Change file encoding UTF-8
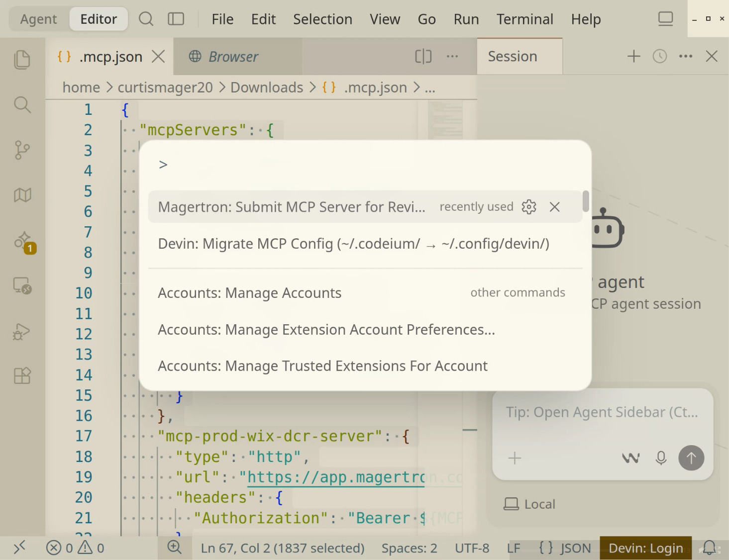 tap(472, 548)
